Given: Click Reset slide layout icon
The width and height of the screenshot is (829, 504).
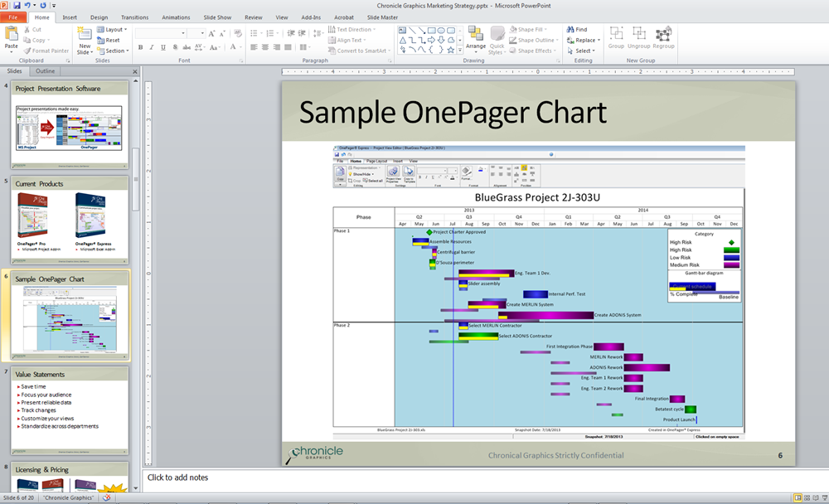Looking at the screenshot, I should (x=109, y=40).
